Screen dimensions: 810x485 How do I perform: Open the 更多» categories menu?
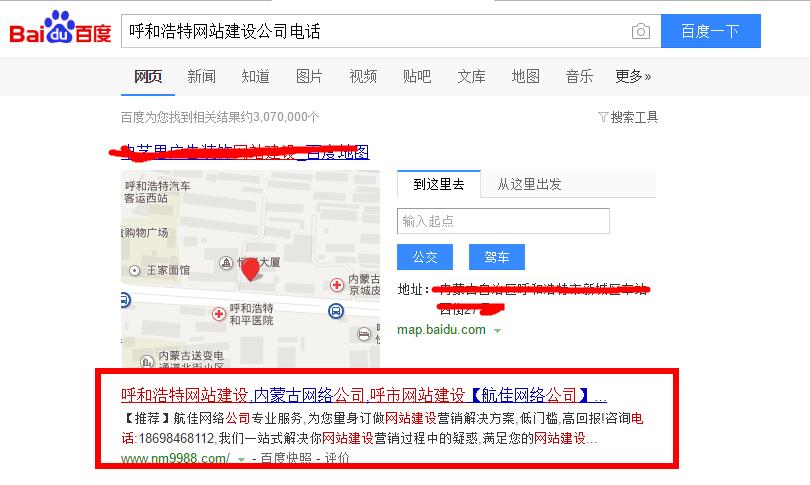point(632,76)
